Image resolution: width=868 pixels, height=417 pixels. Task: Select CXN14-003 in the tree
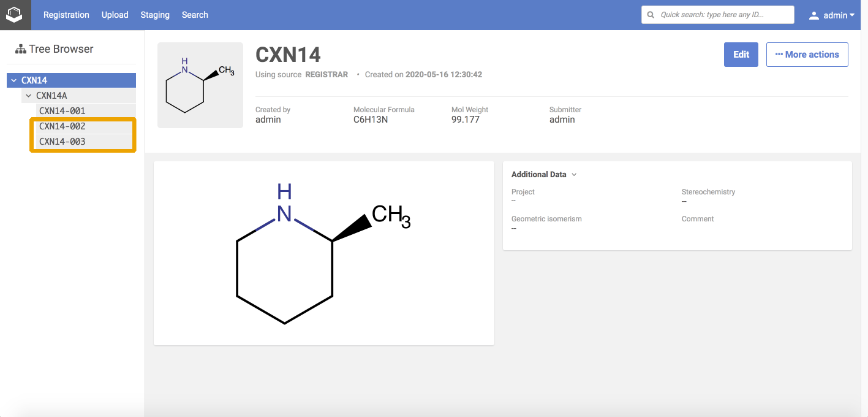tap(62, 142)
